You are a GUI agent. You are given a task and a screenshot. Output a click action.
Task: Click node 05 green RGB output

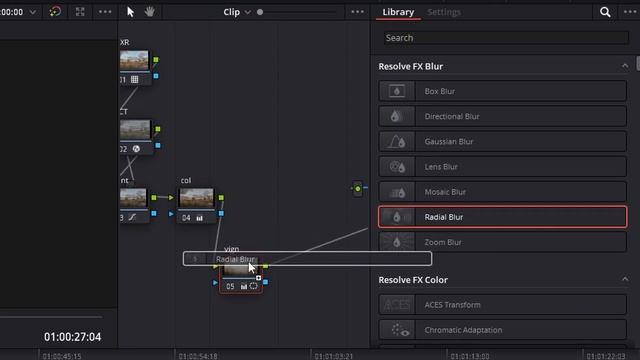pyautogui.click(x=266, y=266)
